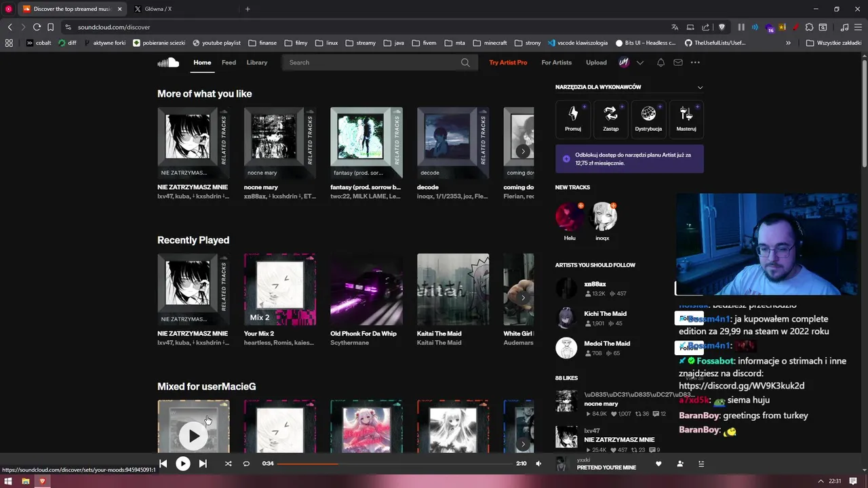The image size is (868, 488).
Task: Click the Artist plan unlock banner
Action: tap(629, 159)
